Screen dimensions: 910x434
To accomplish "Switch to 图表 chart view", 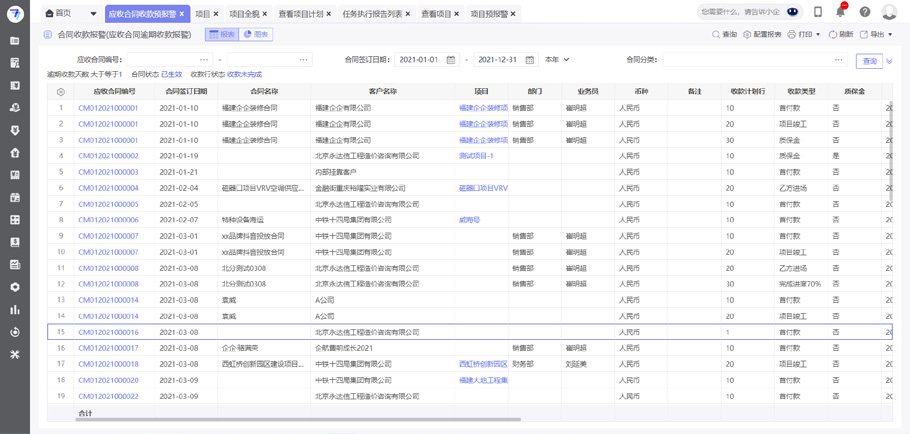I will point(256,34).
